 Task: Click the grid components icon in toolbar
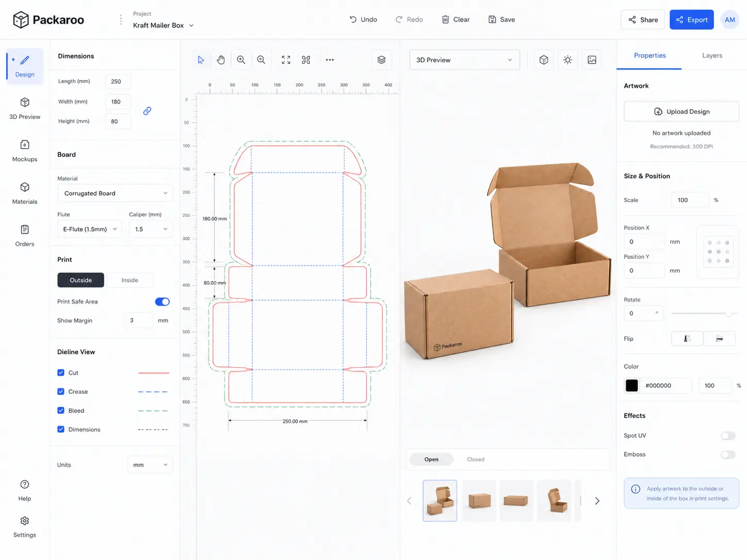tap(306, 60)
